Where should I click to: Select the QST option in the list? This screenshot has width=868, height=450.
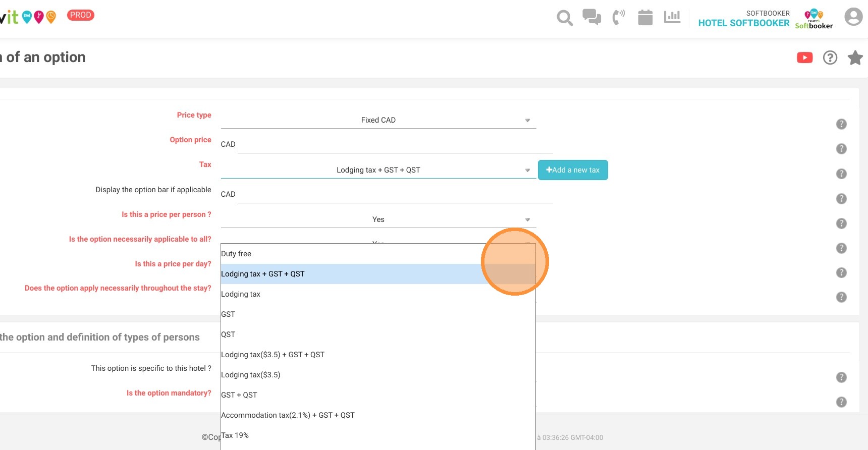click(x=378, y=334)
